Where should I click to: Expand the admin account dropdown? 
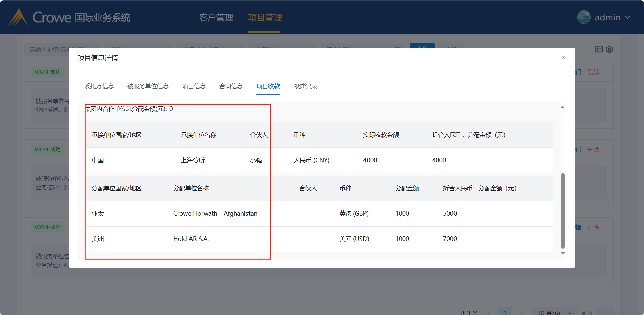[x=627, y=17]
